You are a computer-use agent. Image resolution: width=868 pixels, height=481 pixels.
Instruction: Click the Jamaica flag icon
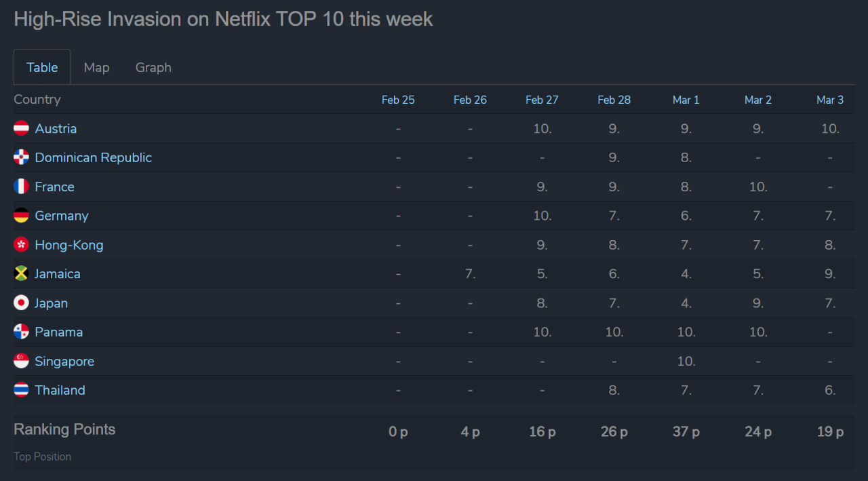(22, 274)
